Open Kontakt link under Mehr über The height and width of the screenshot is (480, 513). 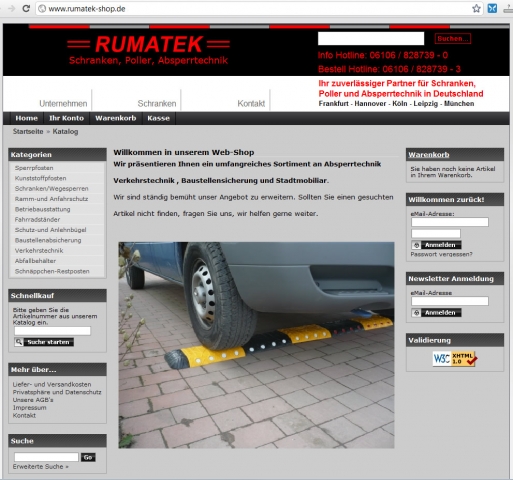pyautogui.click(x=24, y=415)
